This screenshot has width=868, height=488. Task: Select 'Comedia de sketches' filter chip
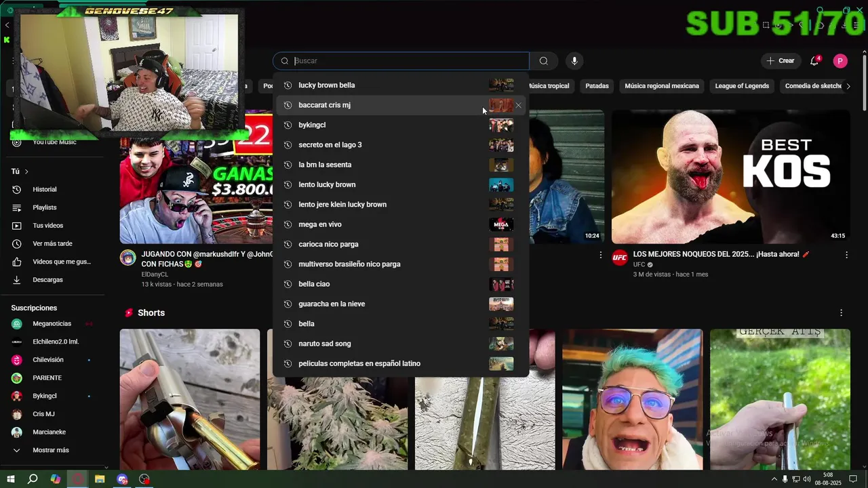click(x=812, y=86)
